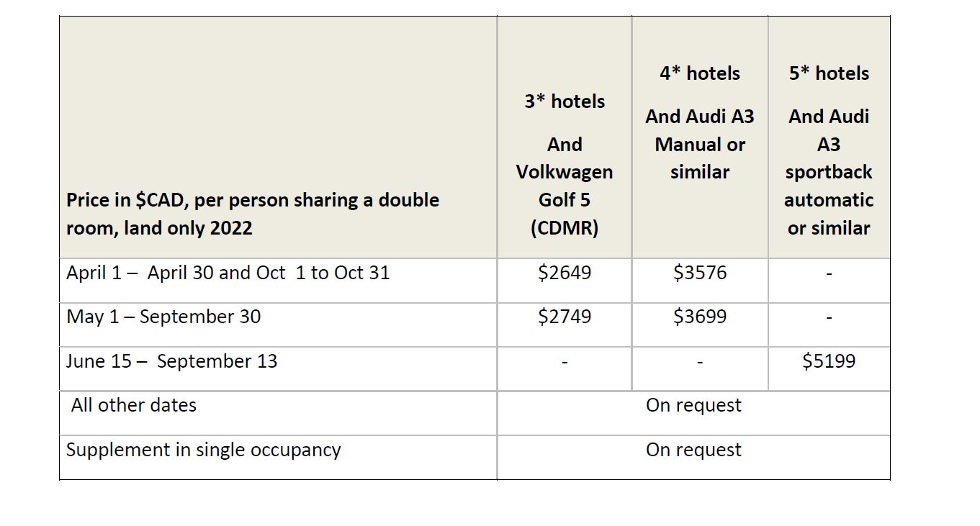Click the "4* hotels" column heading

click(699, 73)
